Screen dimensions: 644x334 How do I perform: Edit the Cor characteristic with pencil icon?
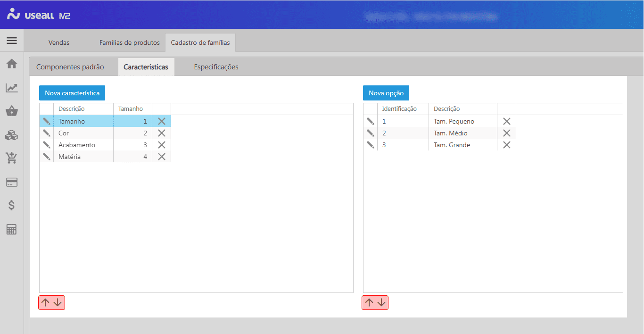click(x=46, y=133)
